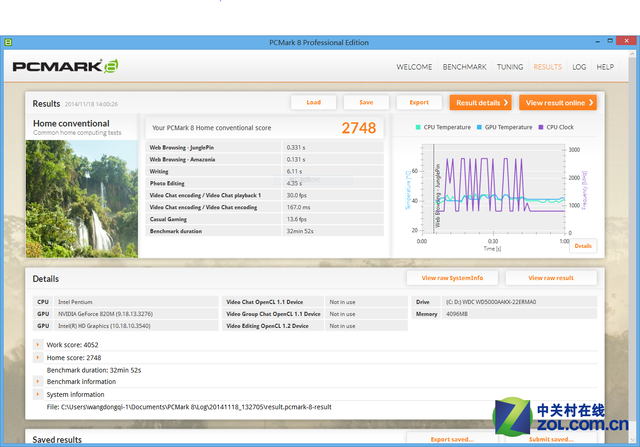The image size is (640, 447).
Task: Click the PCMARK 8 logo
Action: (x=65, y=66)
